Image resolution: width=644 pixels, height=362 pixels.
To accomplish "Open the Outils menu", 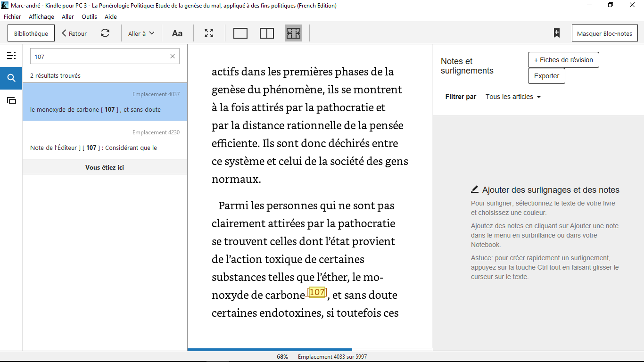I will pos(89,16).
